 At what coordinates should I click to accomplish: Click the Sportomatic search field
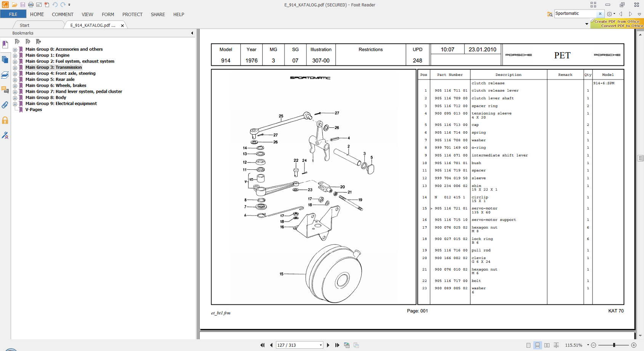[x=575, y=13]
